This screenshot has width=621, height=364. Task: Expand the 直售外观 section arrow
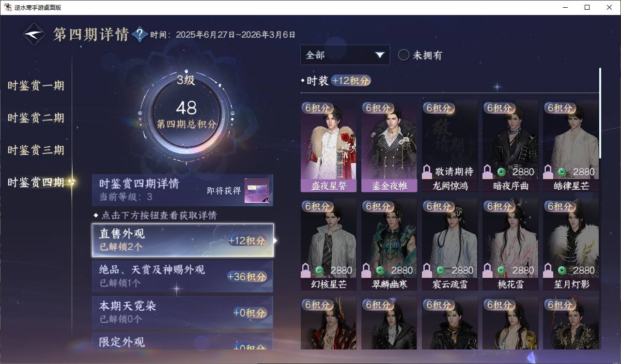pos(276,240)
